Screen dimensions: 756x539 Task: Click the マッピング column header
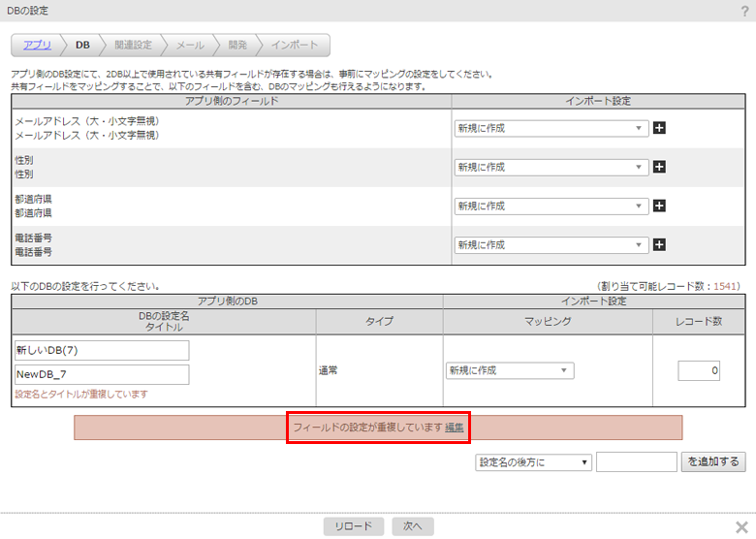point(548,322)
